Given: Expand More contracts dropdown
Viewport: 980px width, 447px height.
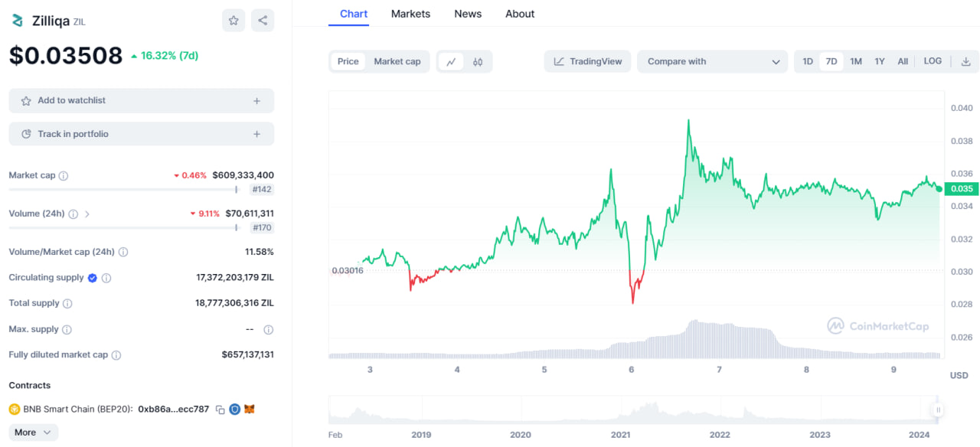Looking at the screenshot, I should (x=34, y=432).
